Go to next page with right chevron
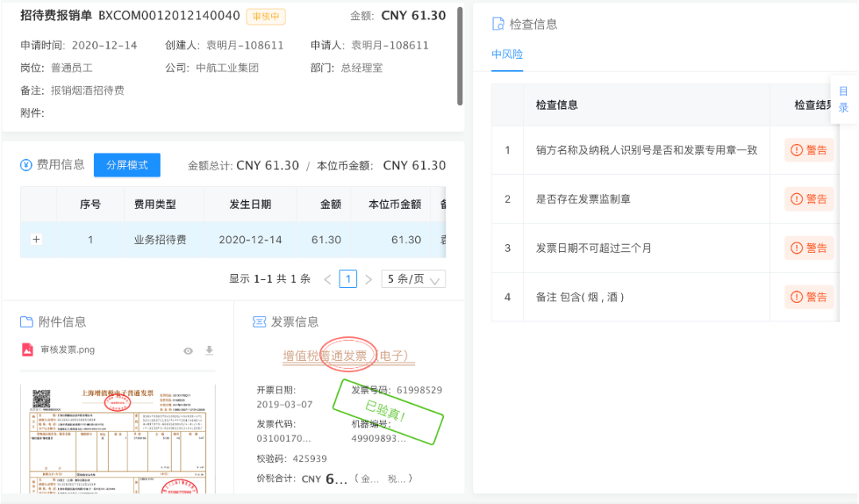This screenshot has width=859, height=504. (x=368, y=279)
